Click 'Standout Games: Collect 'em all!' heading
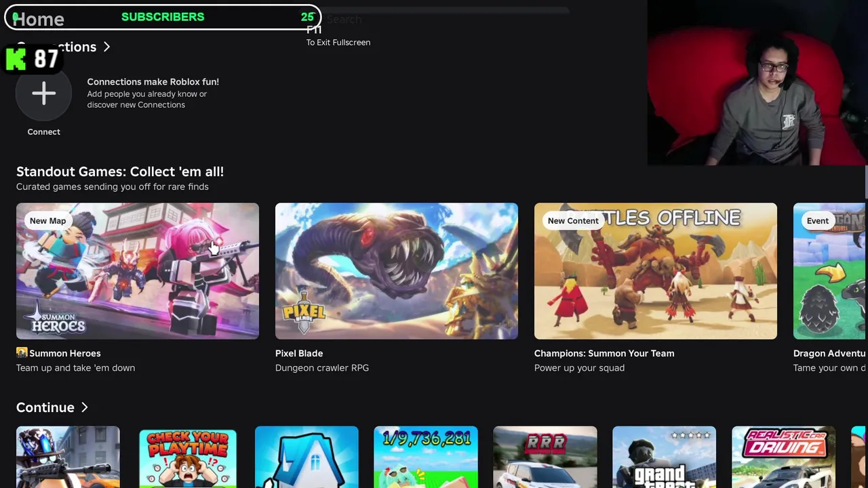This screenshot has width=868, height=488. (x=120, y=171)
